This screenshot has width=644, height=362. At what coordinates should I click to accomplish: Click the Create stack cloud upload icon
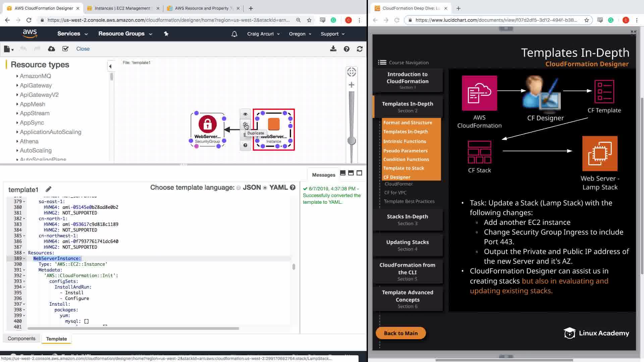click(x=51, y=49)
